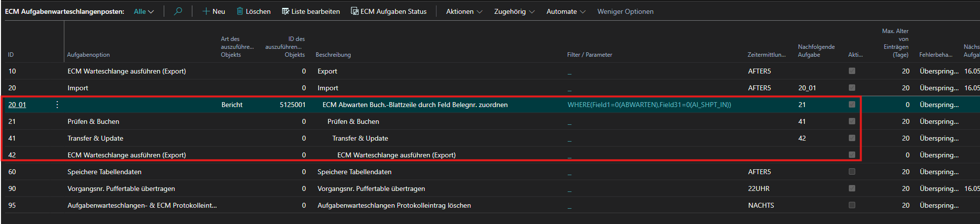Expand the Alle view dropdown
This screenshot has width=980, height=224.
point(144,11)
